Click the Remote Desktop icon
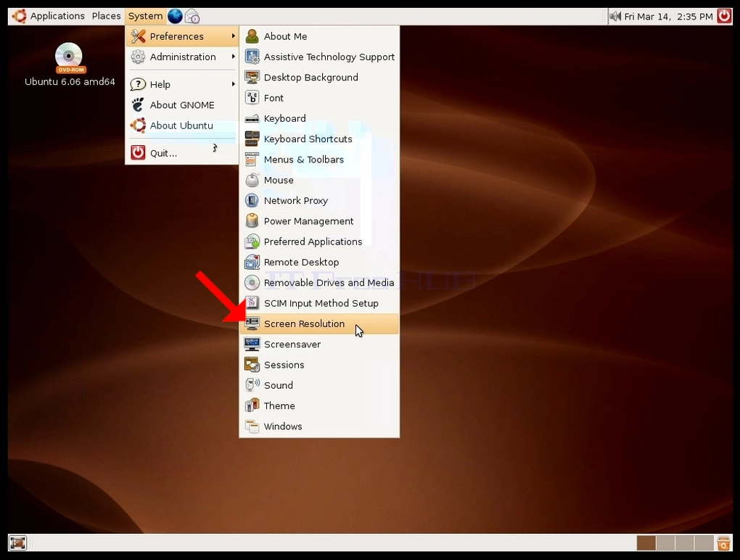Viewport: 740px width, 560px height. [252, 262]
